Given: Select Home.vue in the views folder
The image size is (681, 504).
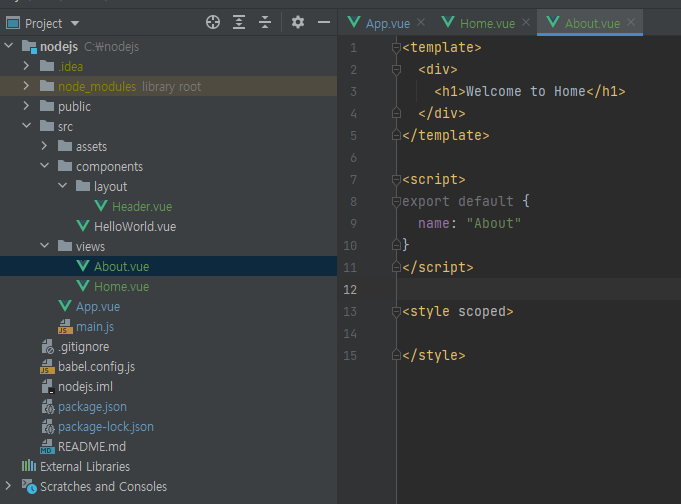Looking at the screenshot, I should click(x=122, y=286).
